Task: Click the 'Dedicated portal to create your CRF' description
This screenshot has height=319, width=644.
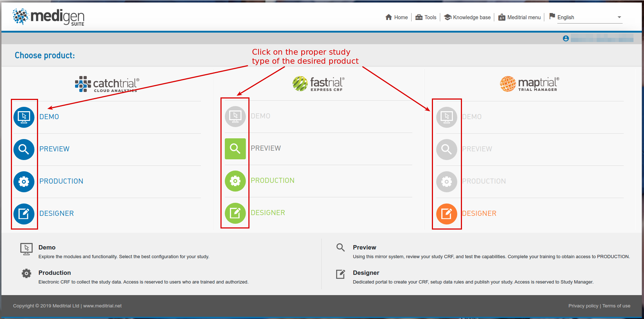Action: coord(473,282)
